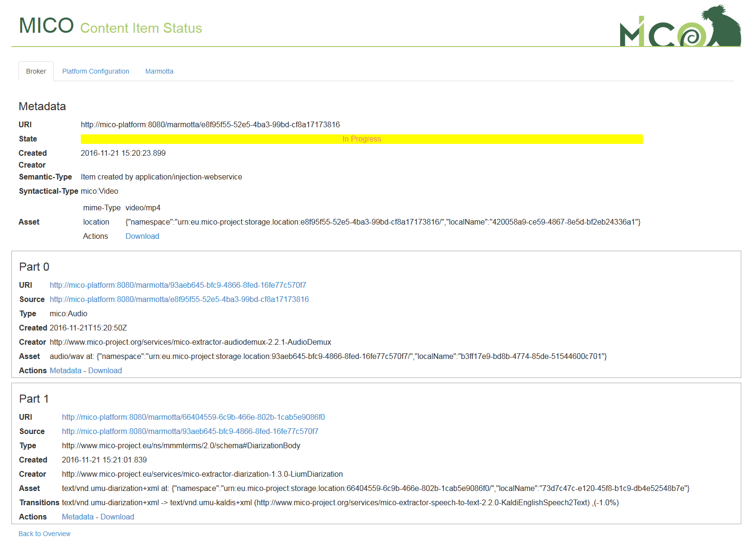Go Back to Overview
The width and height of the screenshot is (756, 547).
pos(44,534)
